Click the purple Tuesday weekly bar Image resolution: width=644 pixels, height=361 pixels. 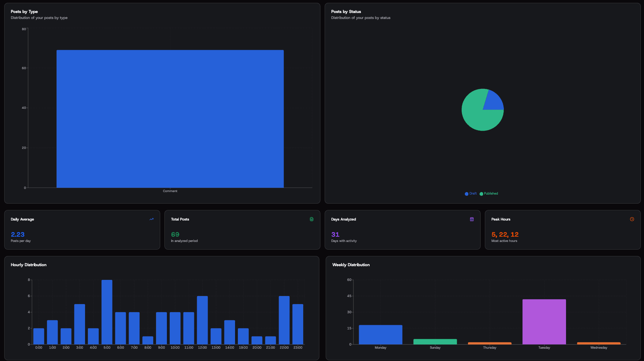click(544, 322)
